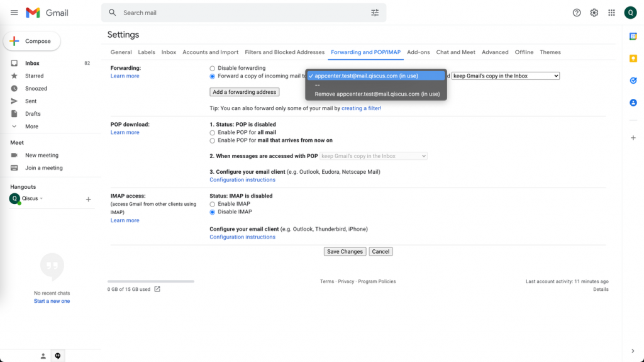The width and height of the screenshot is (644, 362).
Task: Click the Join a meeting keyboard icon
Action: point(14,168)
